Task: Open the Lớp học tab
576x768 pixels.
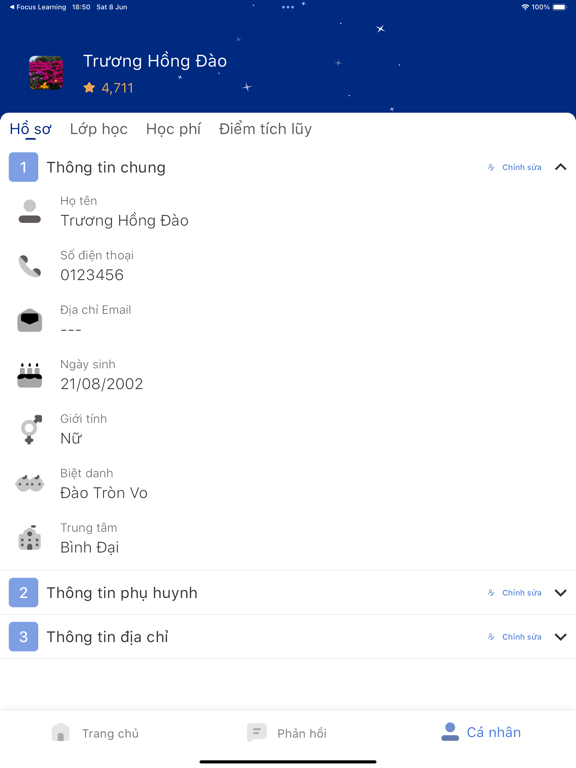Action: pos(98,129)
